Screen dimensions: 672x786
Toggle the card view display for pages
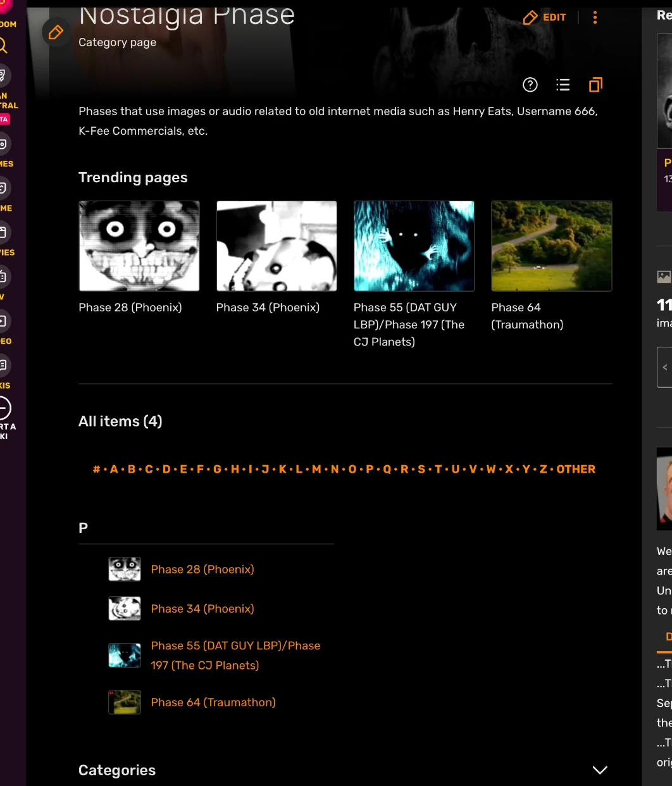coord(595,84)
